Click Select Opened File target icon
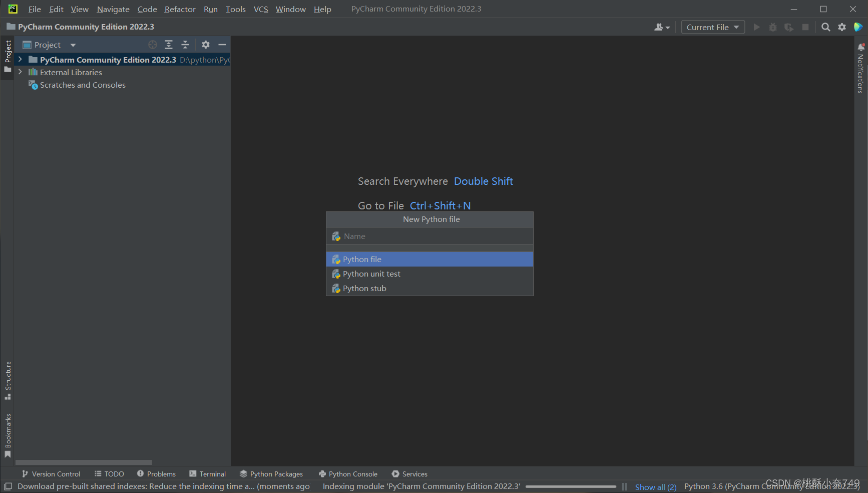This screenshot has width=868, height=493. tap(153, 45)
